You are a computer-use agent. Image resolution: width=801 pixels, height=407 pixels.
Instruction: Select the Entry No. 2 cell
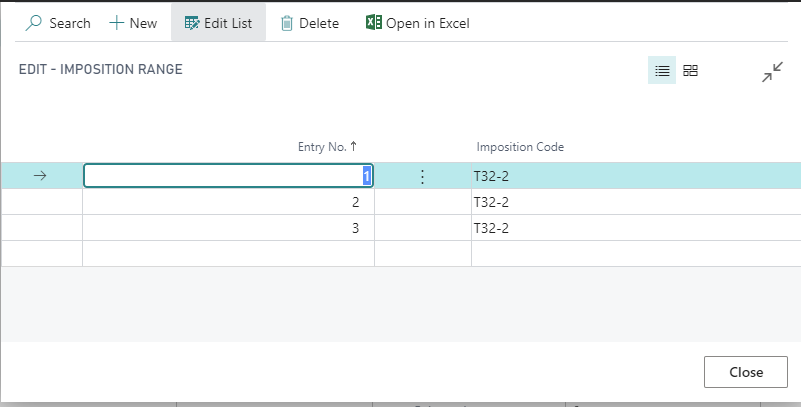pyautogui.click(x=227, y=202)
